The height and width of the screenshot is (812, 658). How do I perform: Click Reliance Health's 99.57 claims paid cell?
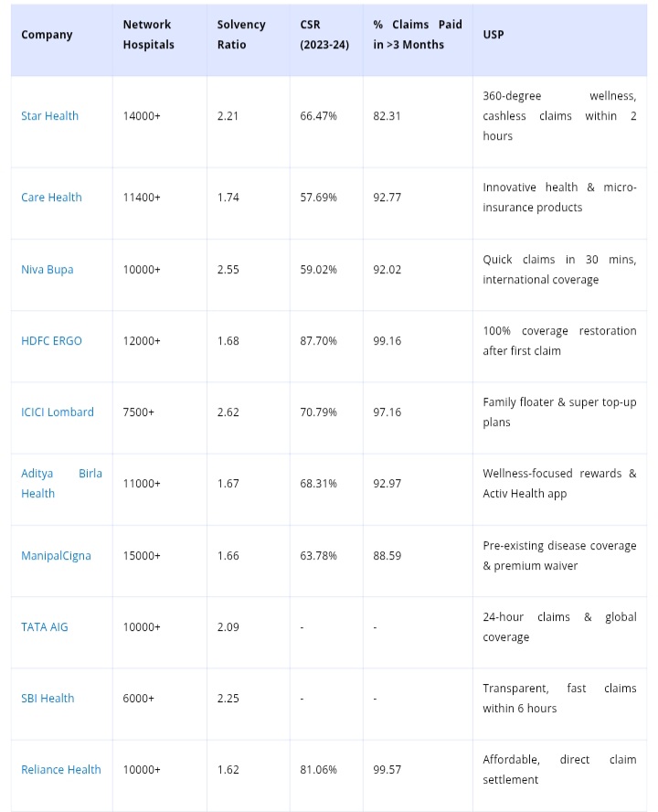pyautogui.click(x=387, y=770)
